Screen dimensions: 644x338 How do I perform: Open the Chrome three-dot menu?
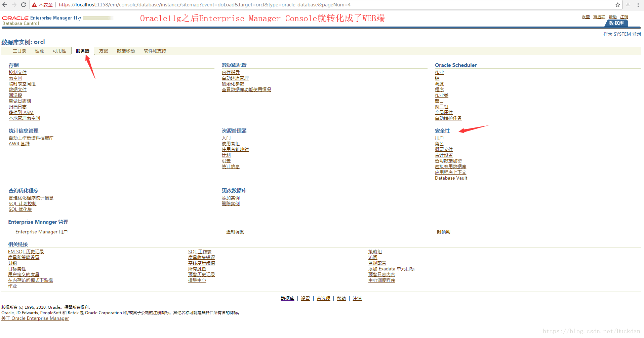(x=638, y=5)
